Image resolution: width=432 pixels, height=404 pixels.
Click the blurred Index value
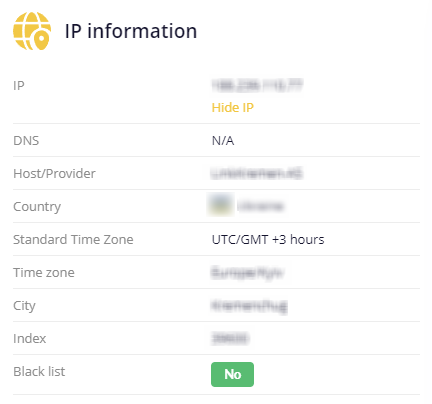point(230,338)
